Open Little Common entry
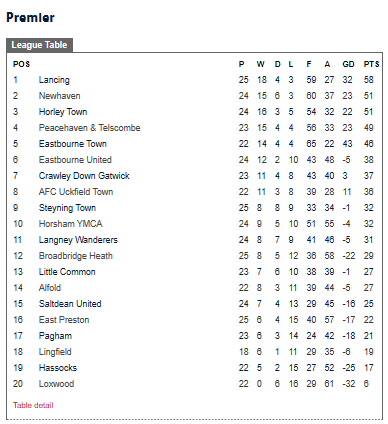The width and height of the screenshot is (388, 424). tap(67, 272)
